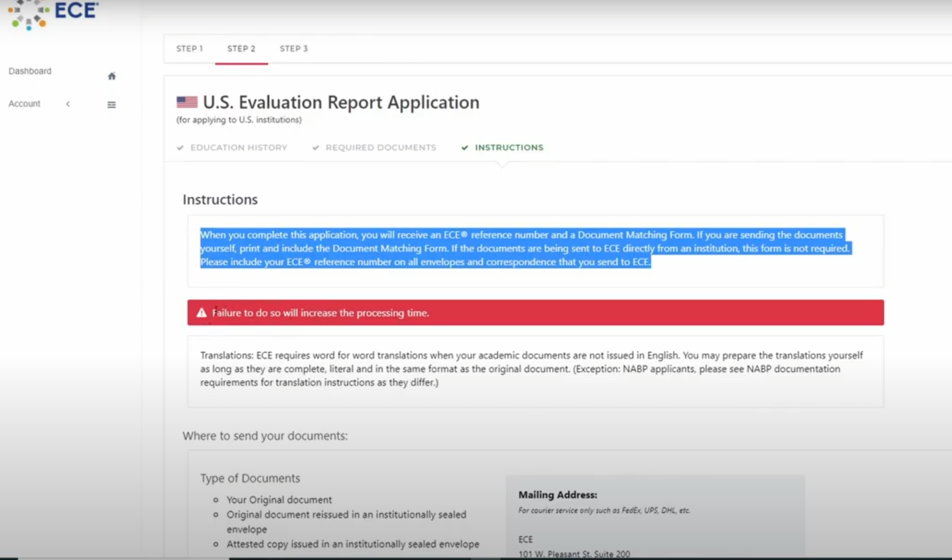Open the Required Documents section
952x560 pixels.
pyautogui.click(x=381, y=147)
